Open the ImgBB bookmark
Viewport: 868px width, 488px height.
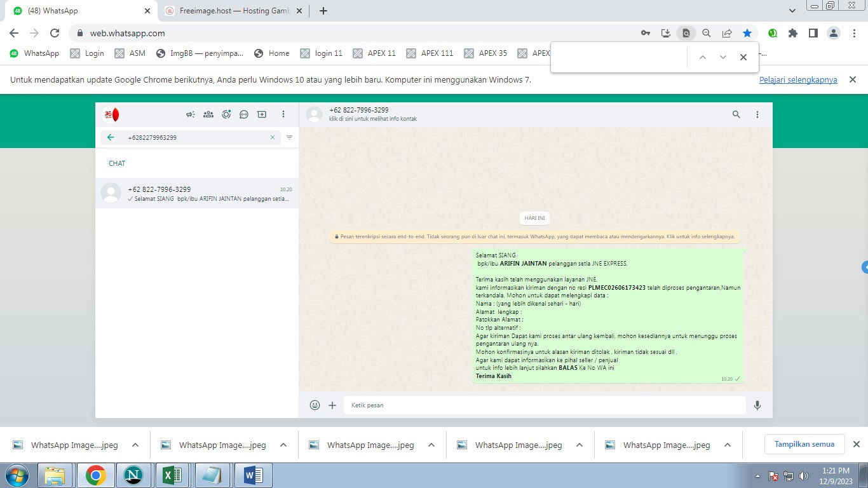(x=200, y=53)
